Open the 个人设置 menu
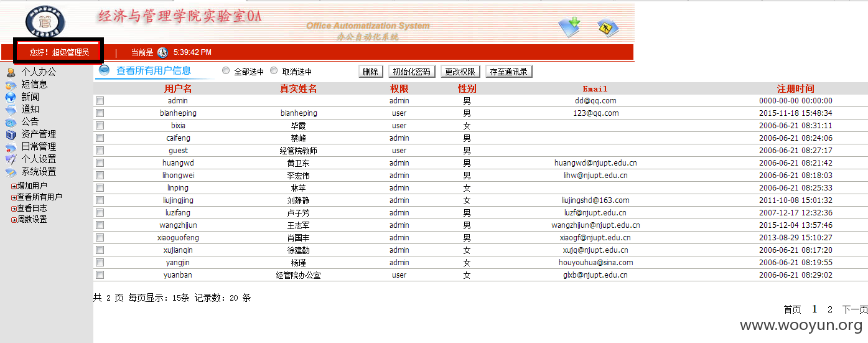The width and height of the screenshot is (868, 343). point(39,159)
